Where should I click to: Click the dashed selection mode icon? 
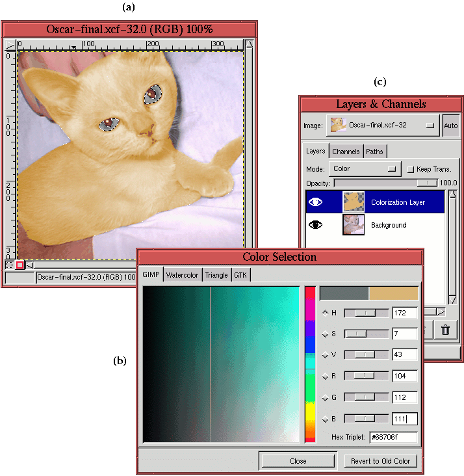[x=9, y=265]
